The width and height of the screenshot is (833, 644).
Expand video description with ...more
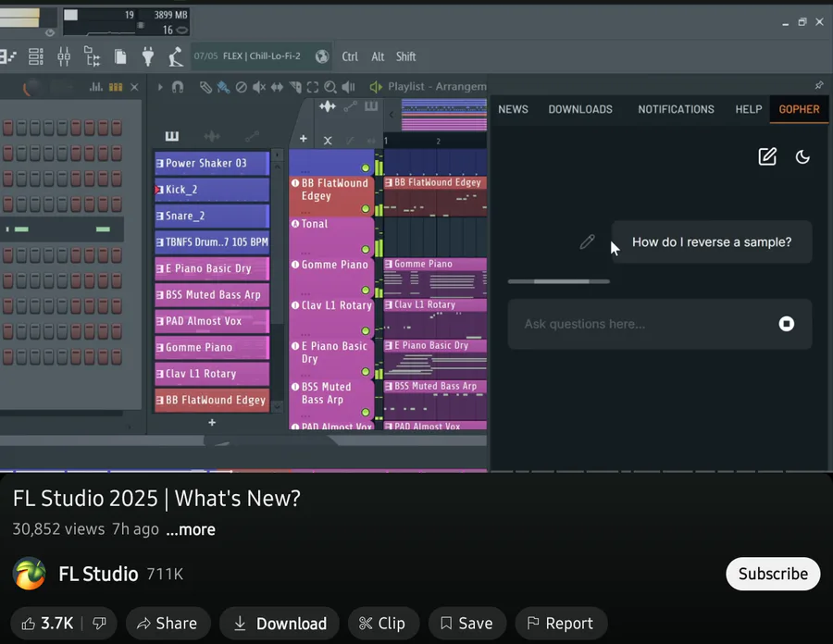coord(191,529)
